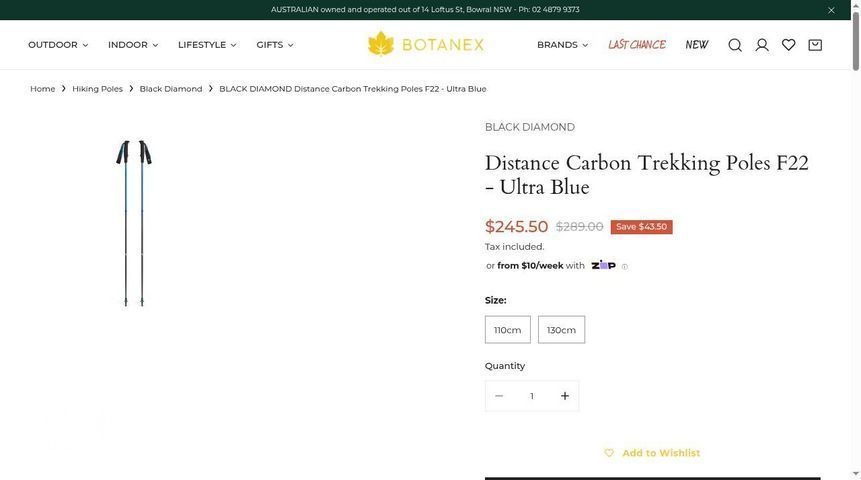Screen dimensions: 861x480
Task: Click the Botanex leaf logo
Action: (426, 44)
